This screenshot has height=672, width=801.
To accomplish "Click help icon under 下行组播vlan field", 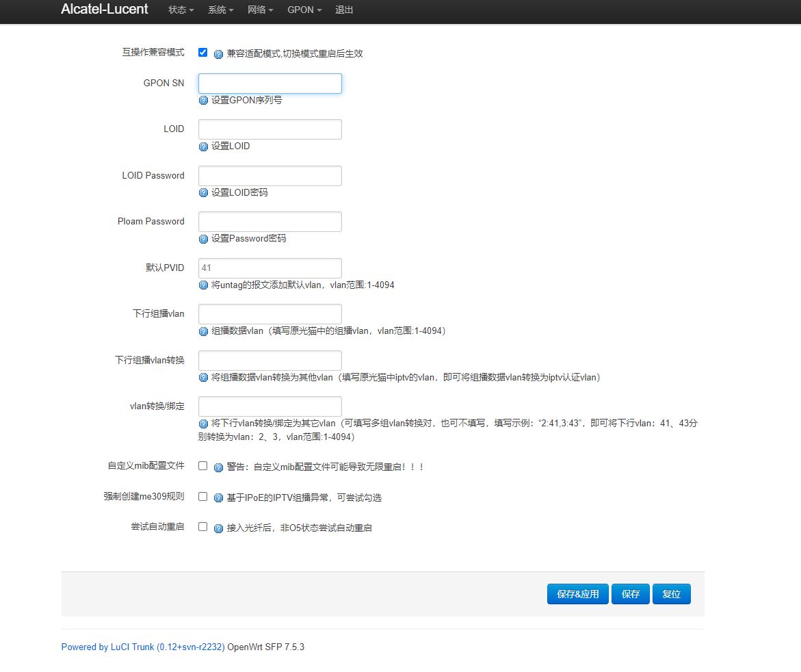I will point(203,331).
